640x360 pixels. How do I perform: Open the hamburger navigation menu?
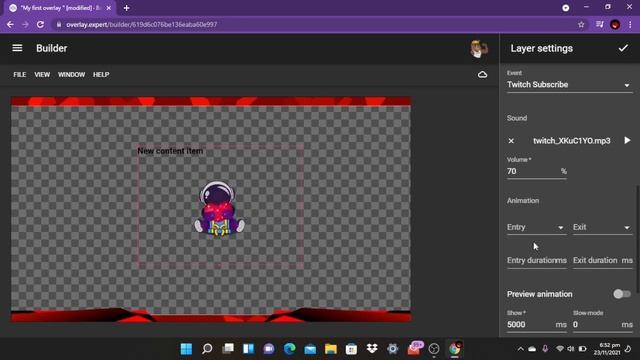pyautogui.click(x=17, y=48)
